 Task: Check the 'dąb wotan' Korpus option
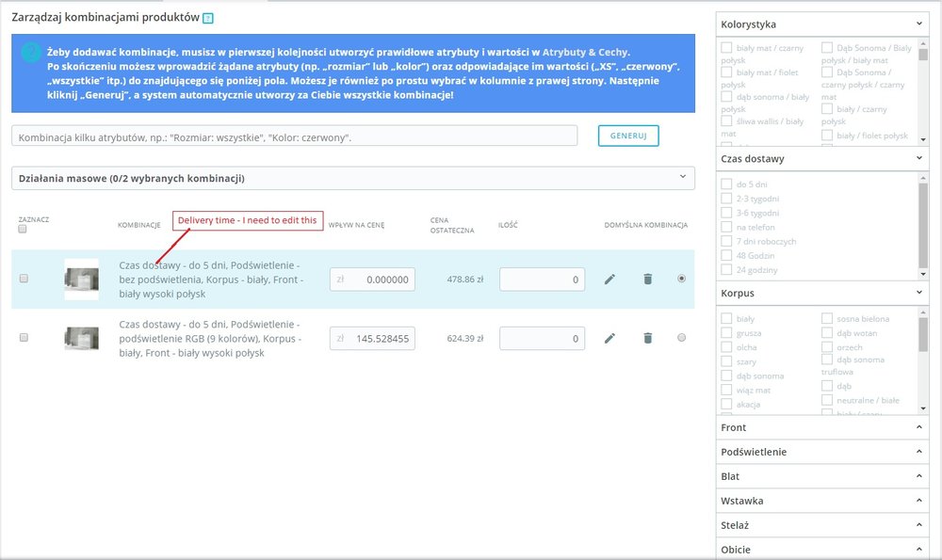[827, 332]
